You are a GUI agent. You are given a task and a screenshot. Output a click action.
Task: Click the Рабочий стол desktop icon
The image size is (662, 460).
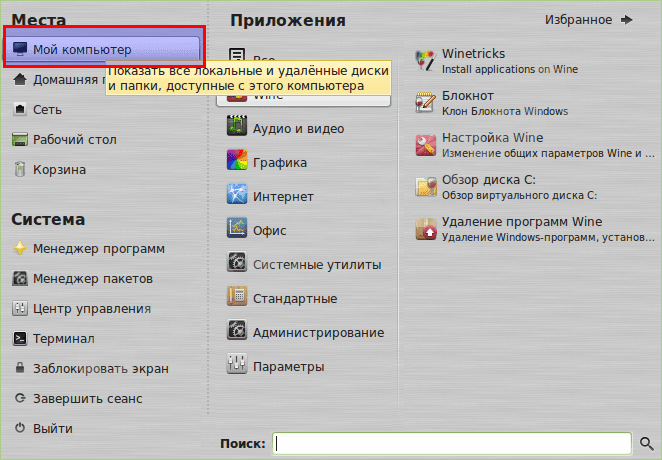pos(20,139)
